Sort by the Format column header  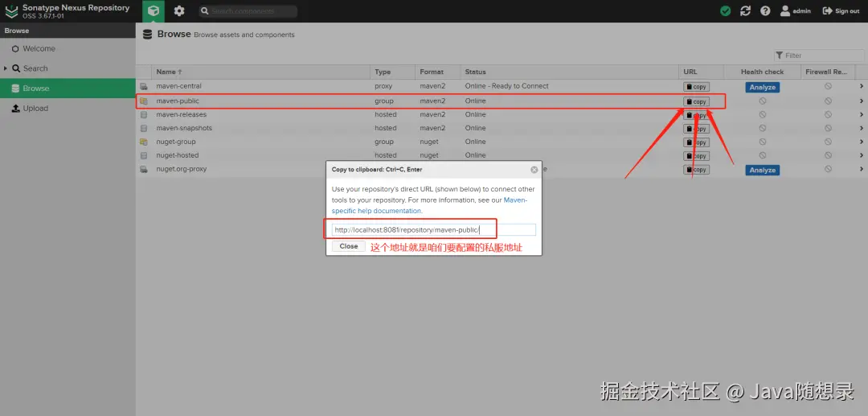438,72
